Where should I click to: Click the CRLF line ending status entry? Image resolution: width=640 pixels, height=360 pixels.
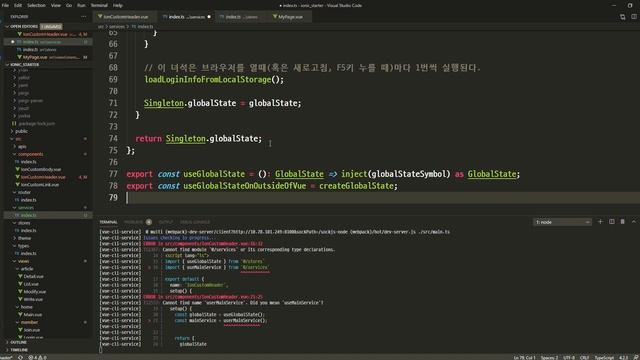pos(584,357)
